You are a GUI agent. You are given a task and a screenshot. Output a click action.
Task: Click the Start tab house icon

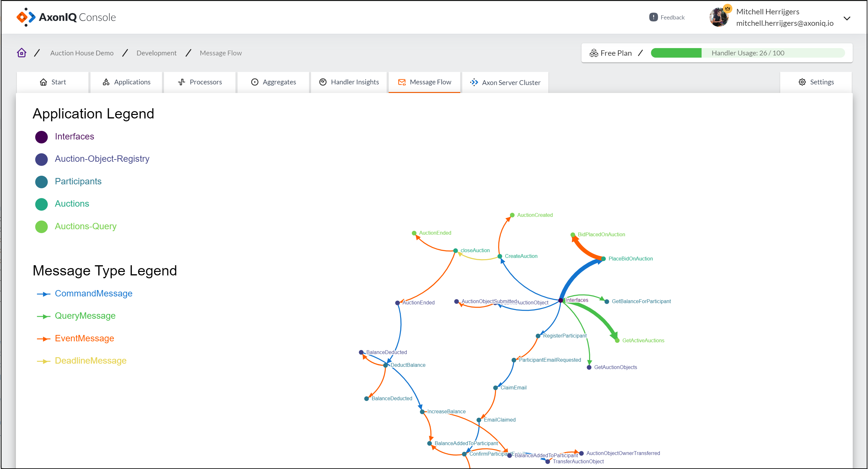[44, 82]
